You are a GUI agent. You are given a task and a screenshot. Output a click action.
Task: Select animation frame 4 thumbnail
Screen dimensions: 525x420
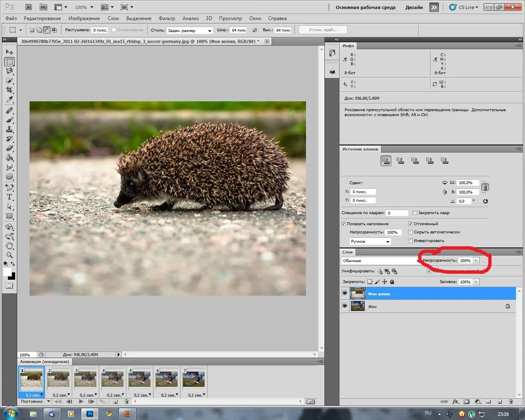click(x=112, y=379)
